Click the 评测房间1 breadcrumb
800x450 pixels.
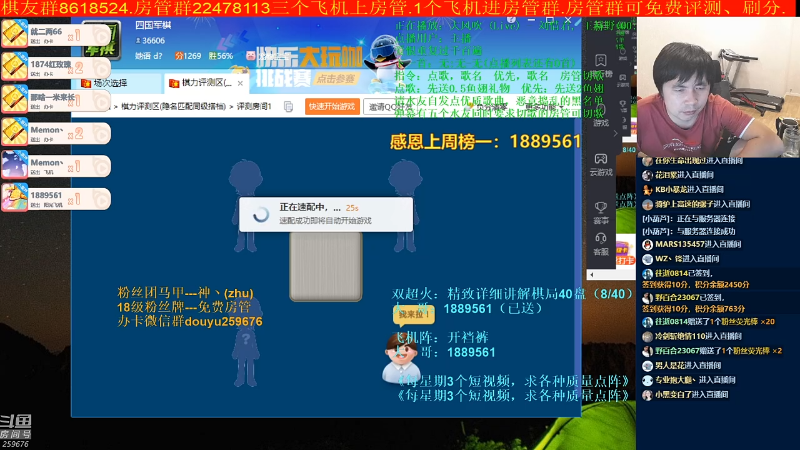click(x=254, y=107)
